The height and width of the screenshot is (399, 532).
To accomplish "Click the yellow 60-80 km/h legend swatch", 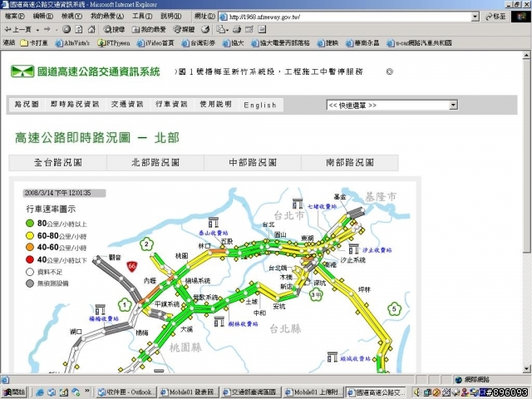I will (30, 235).
